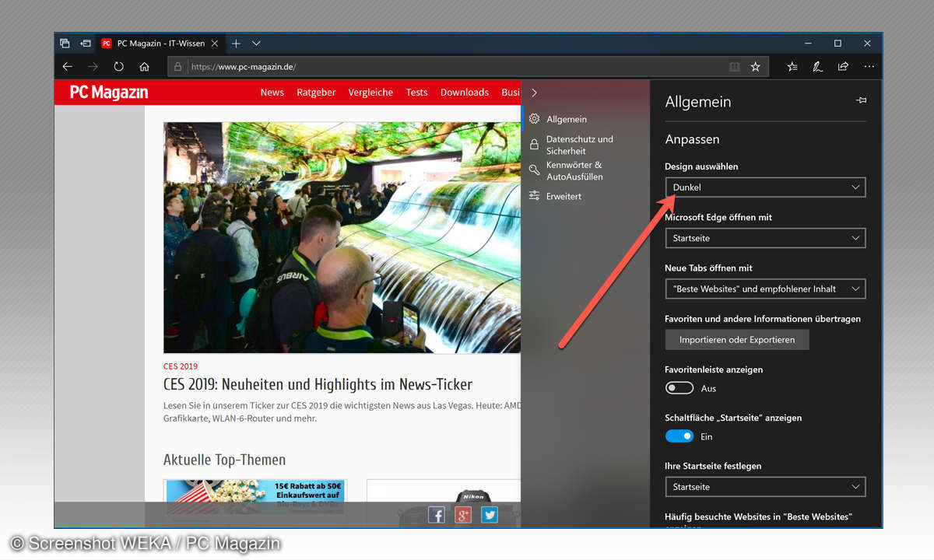Close the PC Magazin tab

pos(214,44)
